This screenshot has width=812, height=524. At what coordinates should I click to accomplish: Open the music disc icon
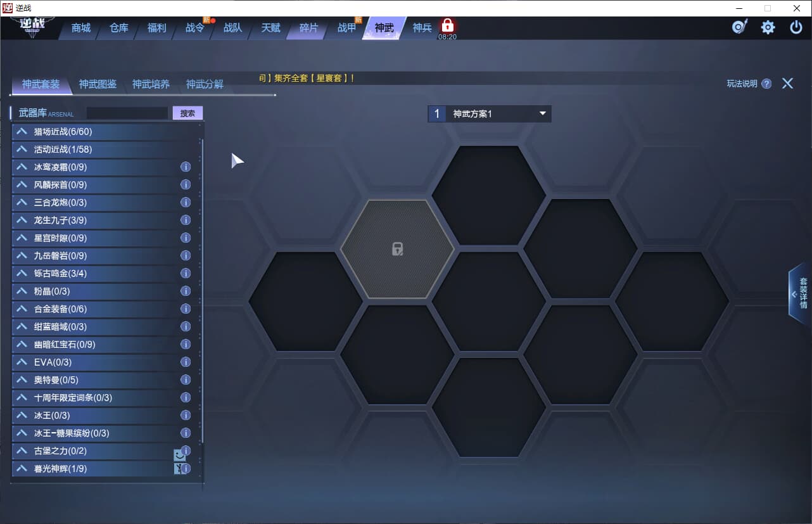click(x=740, y=27)
